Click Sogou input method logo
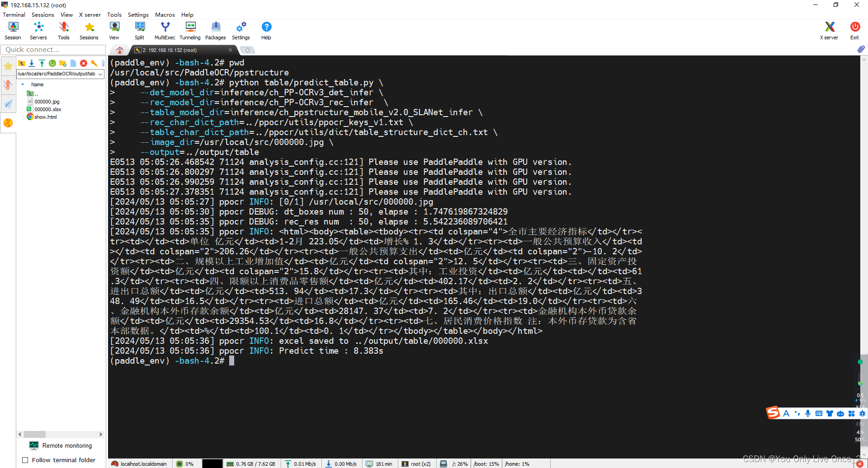 (x=773, y=413)
